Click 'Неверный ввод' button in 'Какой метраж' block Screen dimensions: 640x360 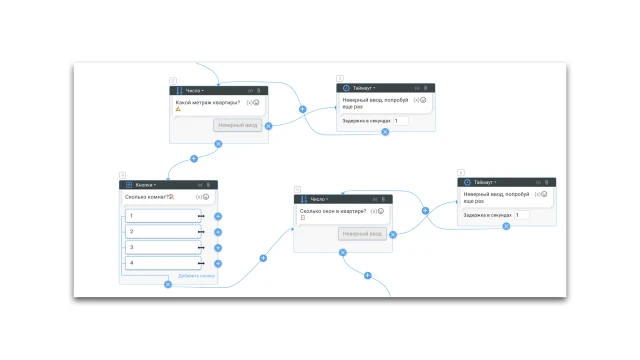coord(238,125)
